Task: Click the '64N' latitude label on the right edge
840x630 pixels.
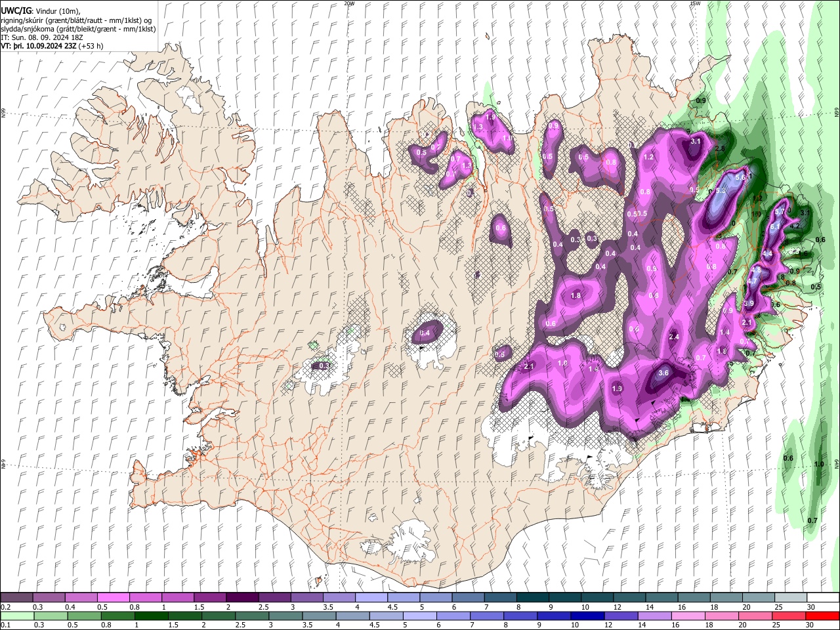Action: [837, 463]
